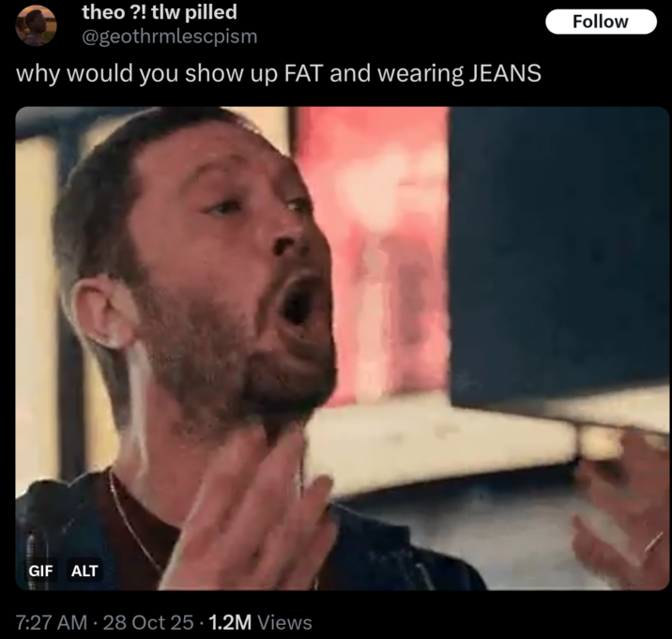Screen dimensions: 672x639
Task: Open the @geothrmlescpism handle link
Action: (x=169, y=37)
